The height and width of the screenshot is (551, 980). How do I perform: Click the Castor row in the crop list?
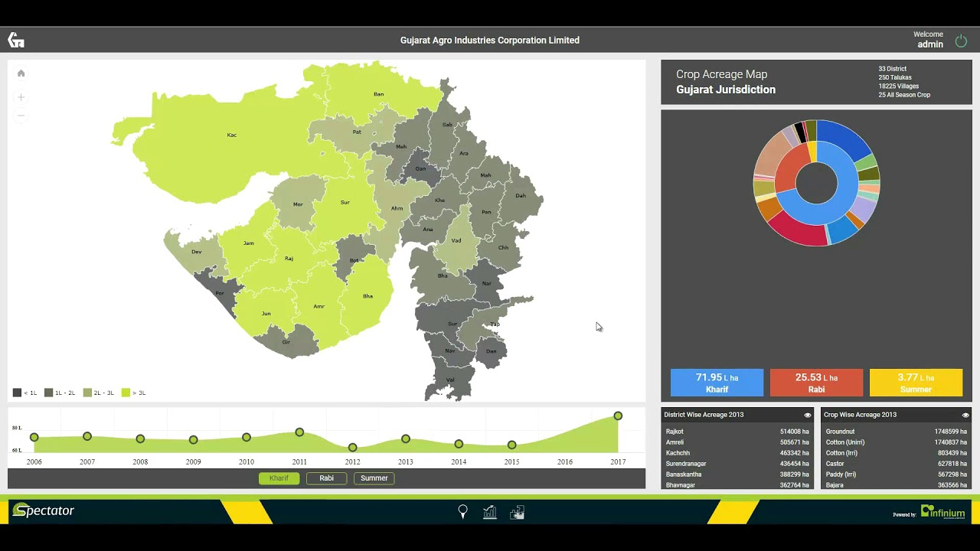tap(896, 464)
